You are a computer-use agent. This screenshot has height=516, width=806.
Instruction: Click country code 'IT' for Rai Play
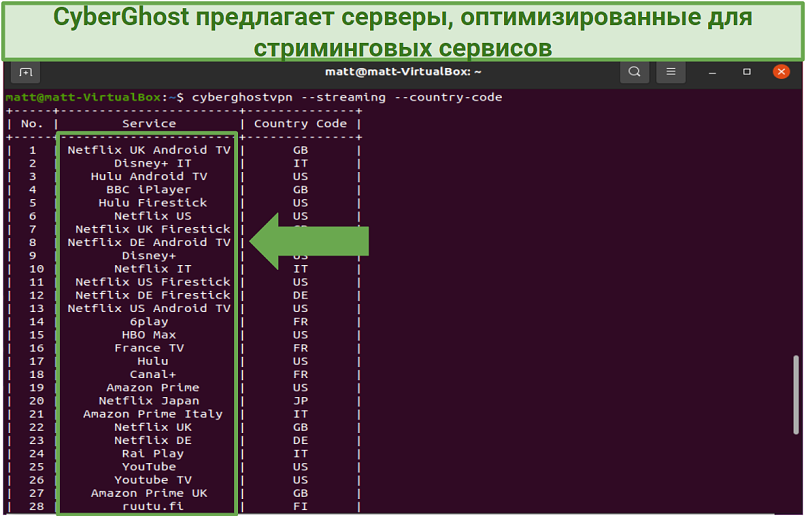[300, 454]
